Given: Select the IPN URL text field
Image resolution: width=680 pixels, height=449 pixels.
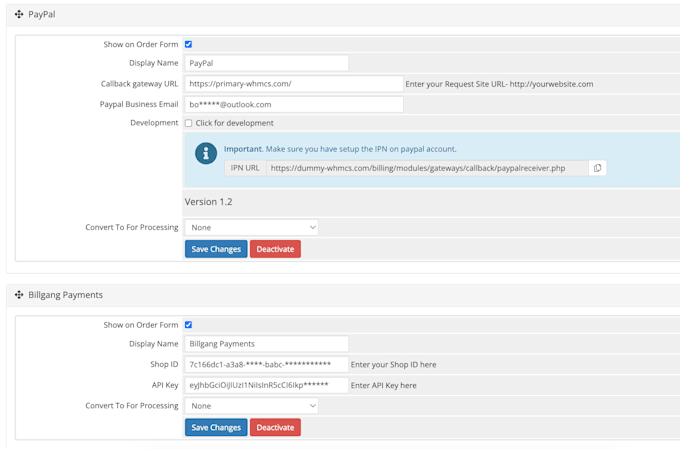Looking at the screenshot, I should tap(427, 168).
